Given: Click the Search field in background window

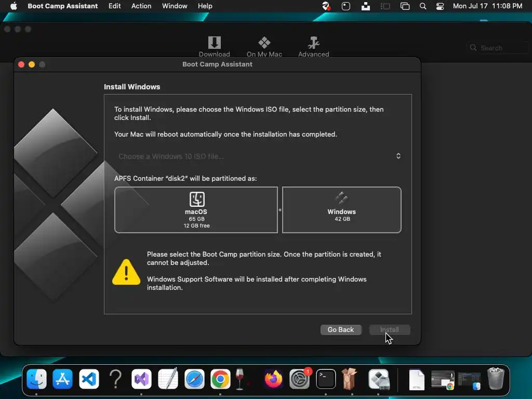Looking at the screenshot, I should coord(498,48).
